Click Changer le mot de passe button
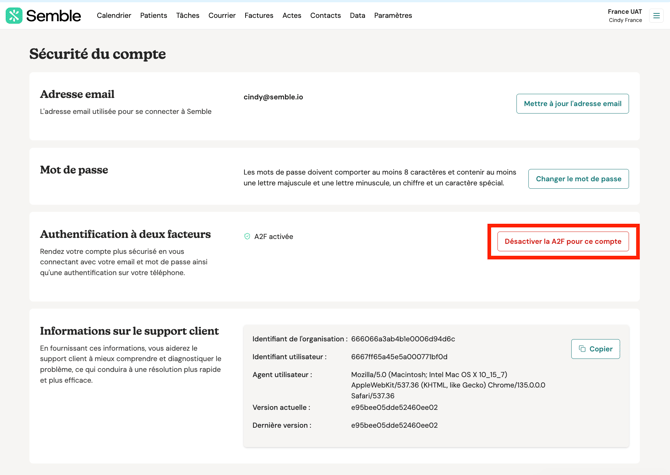 [x=578, y=179]
